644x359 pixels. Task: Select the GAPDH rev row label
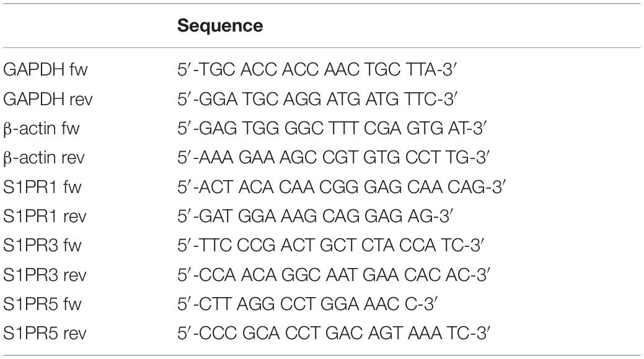(48, 99)
